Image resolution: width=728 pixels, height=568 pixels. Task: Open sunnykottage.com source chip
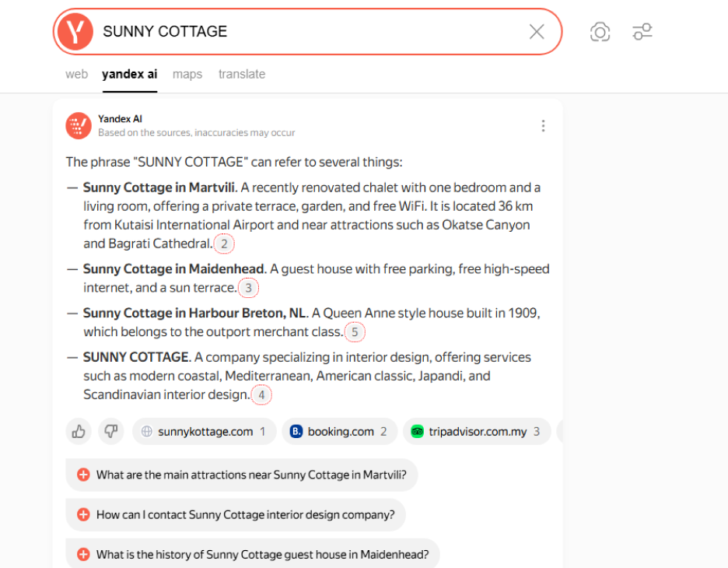pyautogui.click(x=205, y=432)
